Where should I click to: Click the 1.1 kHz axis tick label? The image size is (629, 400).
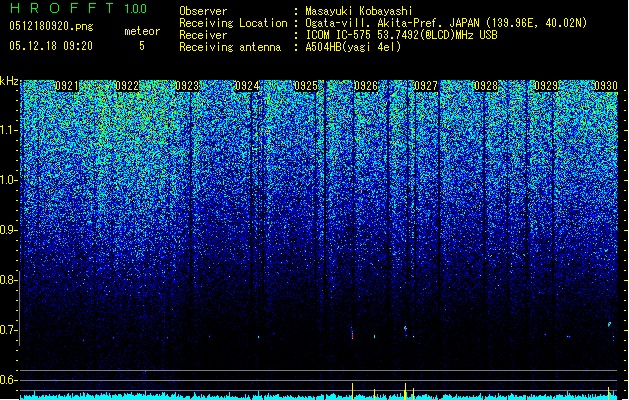coord(9,130)
